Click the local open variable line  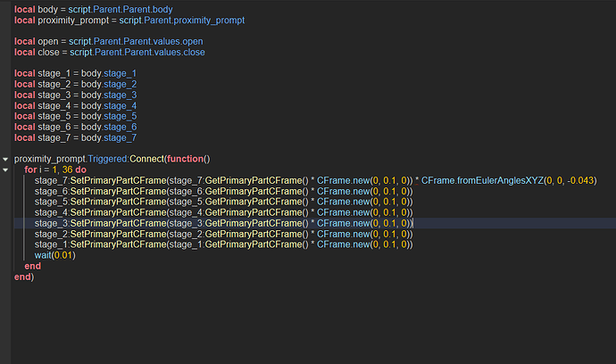[x=108, y=42]
